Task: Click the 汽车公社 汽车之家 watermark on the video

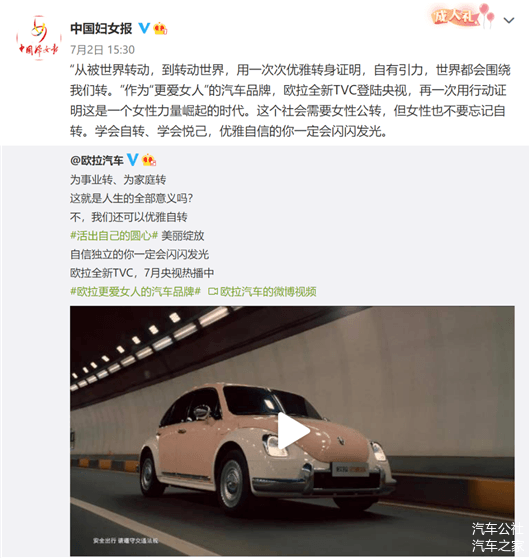Action: pos(497,537)
